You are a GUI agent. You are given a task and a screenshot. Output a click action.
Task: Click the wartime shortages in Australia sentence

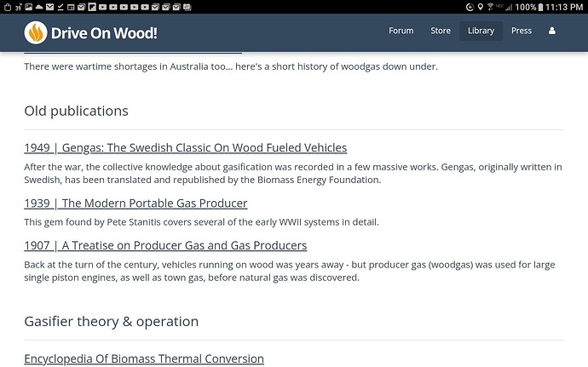pos(231,66)
